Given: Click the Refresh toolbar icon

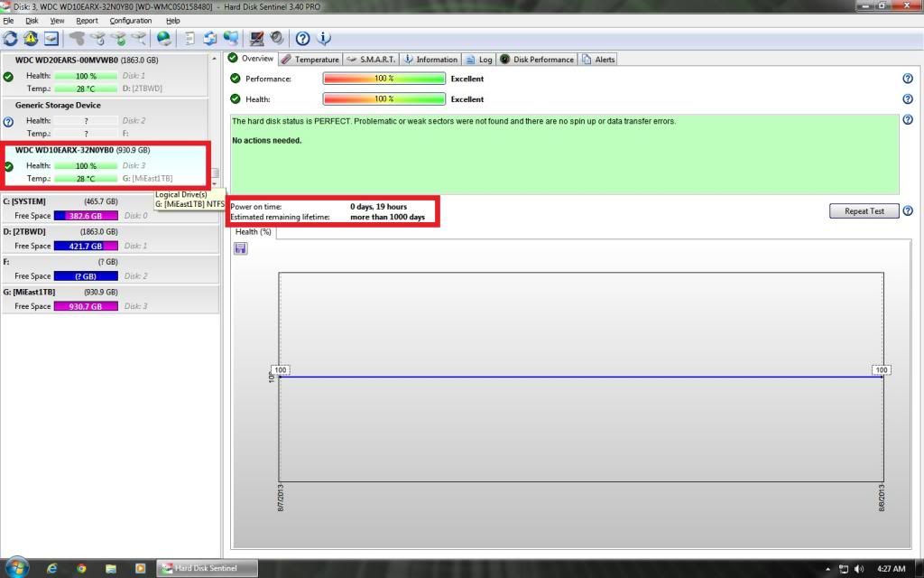Looking at the screenshot, I should tap(10, 38).
